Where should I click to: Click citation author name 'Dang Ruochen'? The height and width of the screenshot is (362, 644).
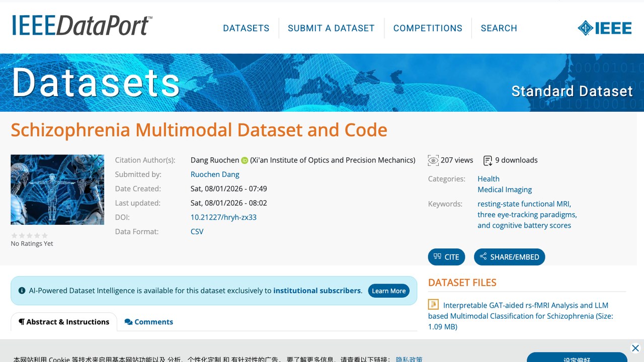tap(215, 160)
